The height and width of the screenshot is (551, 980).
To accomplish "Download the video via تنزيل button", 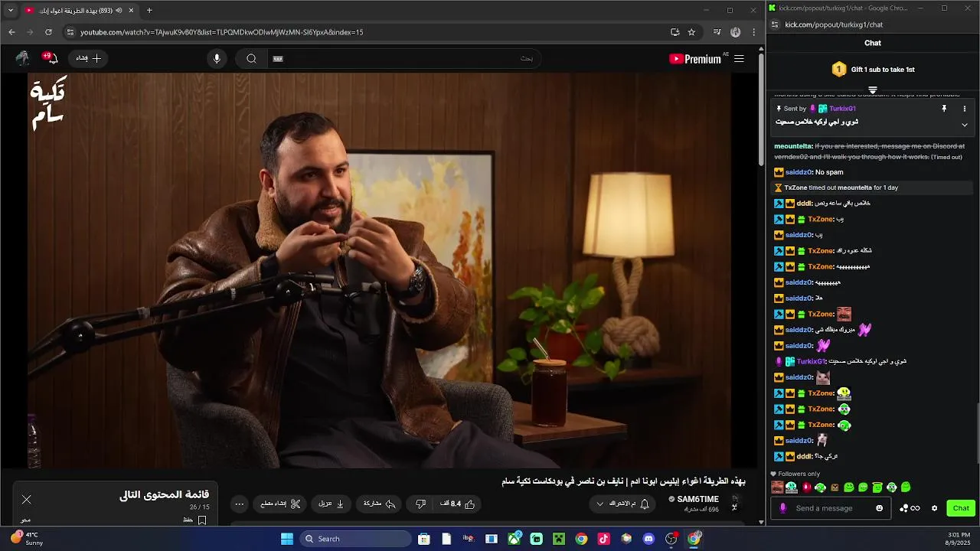I will tap(331, 504).
